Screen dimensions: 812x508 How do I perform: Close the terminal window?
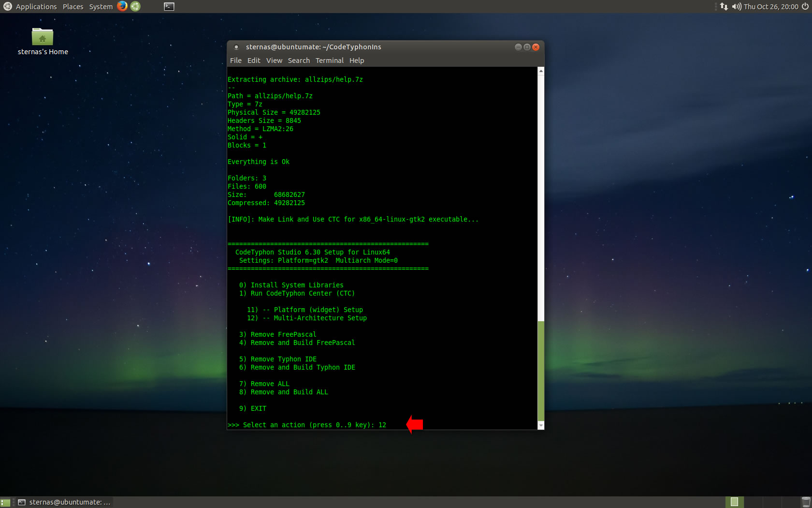click(536, 47)
